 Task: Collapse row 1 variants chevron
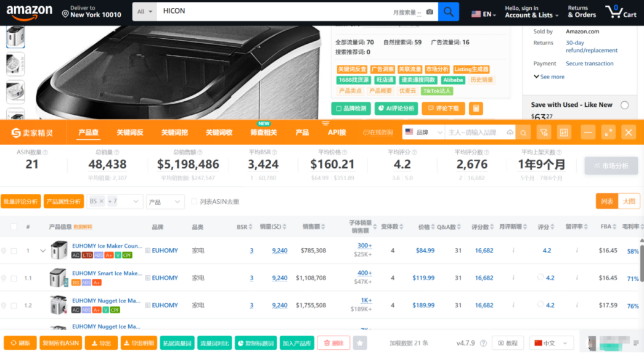click(x=43, y=251)
